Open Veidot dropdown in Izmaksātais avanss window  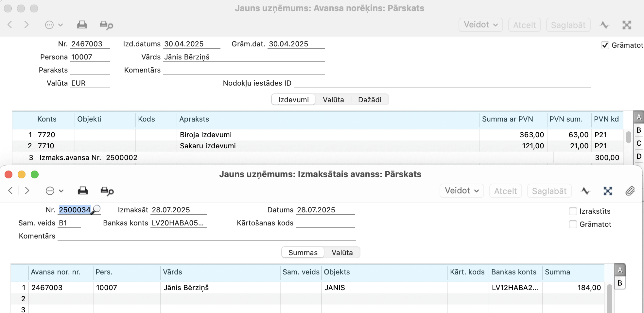[461, 191]
